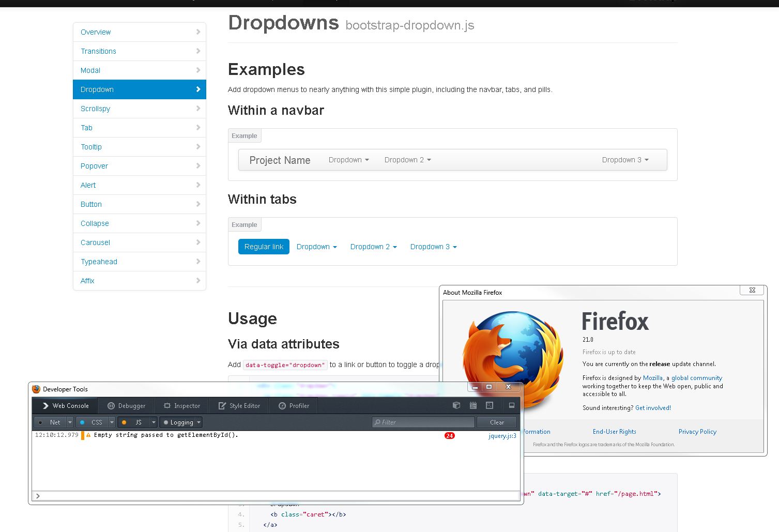Focus the console Filter input field
The width and height of the screenshot is (779, 532).
point(423,422)
